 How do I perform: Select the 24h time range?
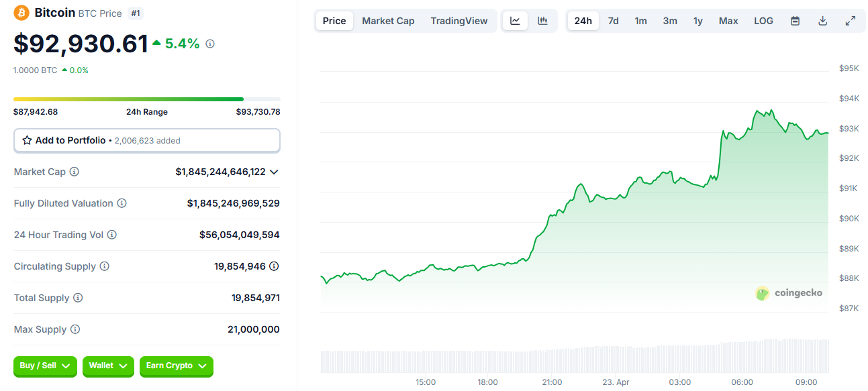pyautogui.click(x=583, y=21)
